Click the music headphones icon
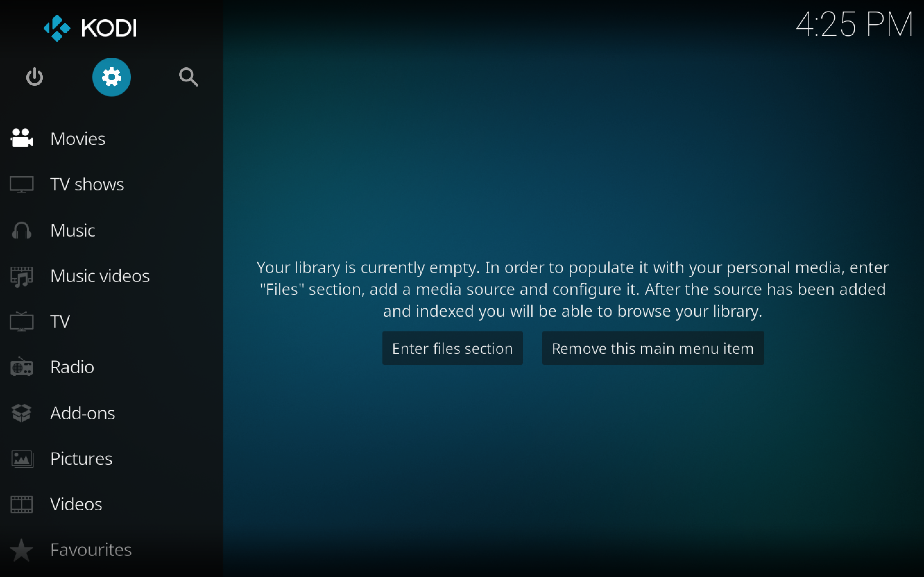The image size is (924, 577). [x=21, y=229]
